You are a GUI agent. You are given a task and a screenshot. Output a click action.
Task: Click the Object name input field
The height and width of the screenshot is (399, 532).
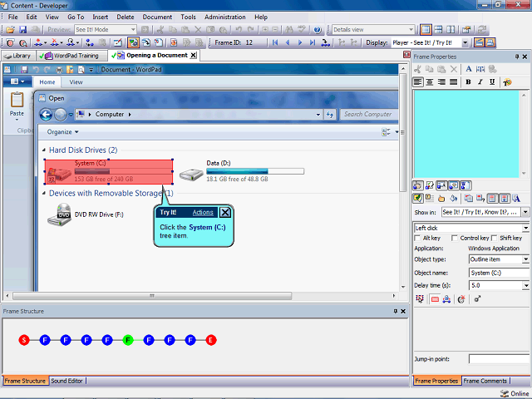tap(499, 273)
